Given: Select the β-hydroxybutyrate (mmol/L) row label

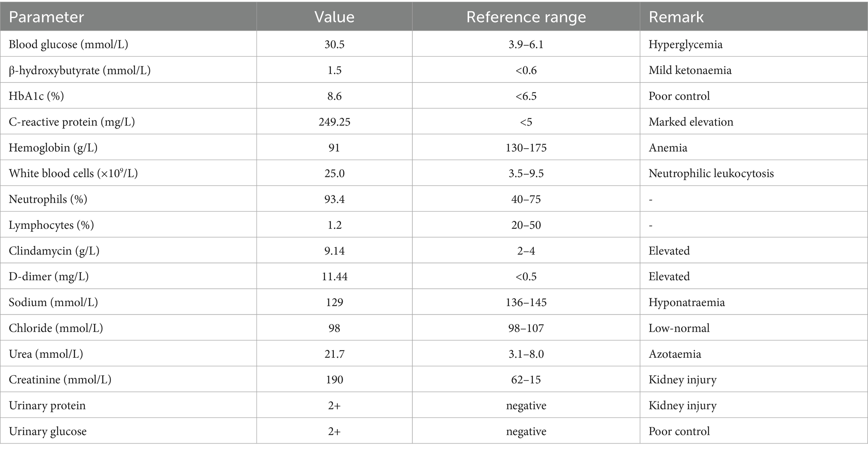Looking at the screenshot, I should pos(80,70).
